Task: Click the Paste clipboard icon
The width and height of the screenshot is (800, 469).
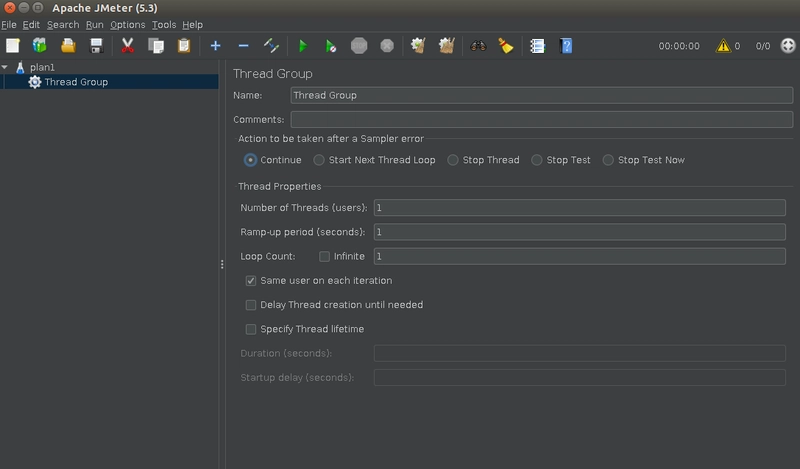Action: (184, 46)
